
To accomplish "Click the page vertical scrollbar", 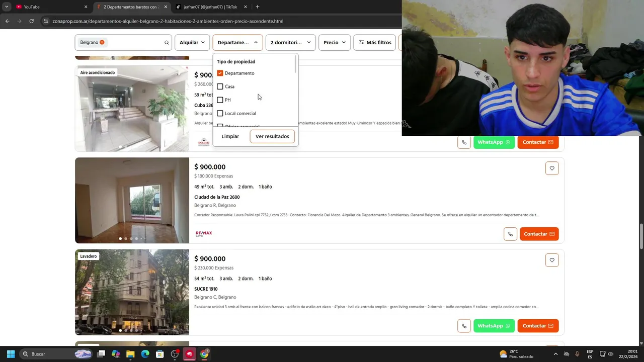I will click(641, 236).
